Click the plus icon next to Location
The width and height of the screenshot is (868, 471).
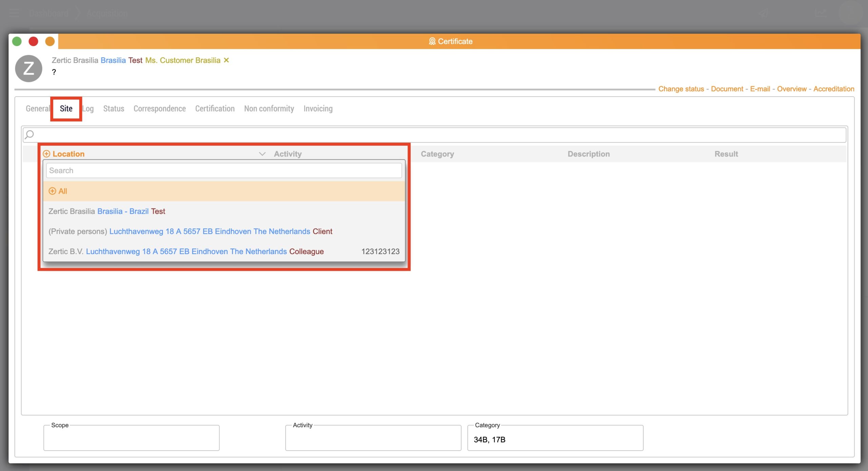click(46, 154)
